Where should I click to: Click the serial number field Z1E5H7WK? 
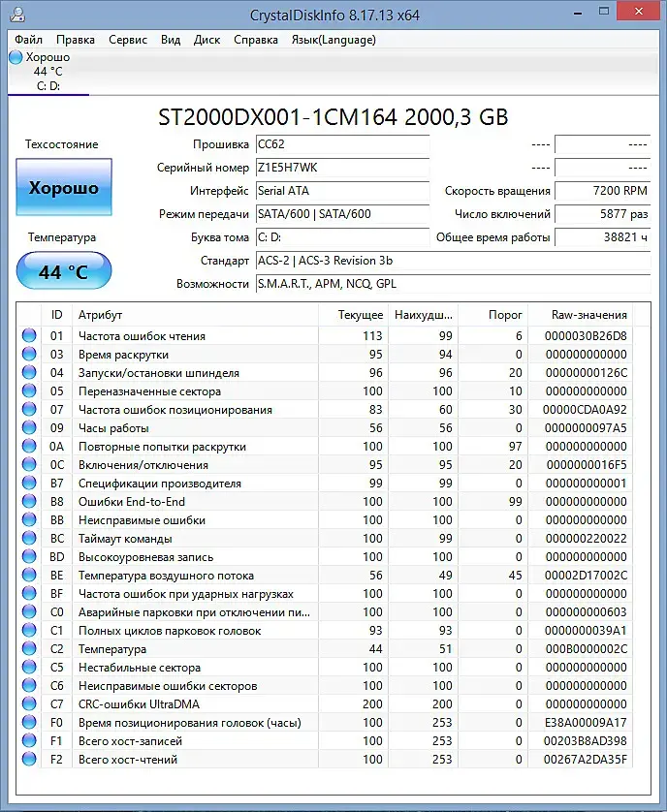tap(342, 168)
